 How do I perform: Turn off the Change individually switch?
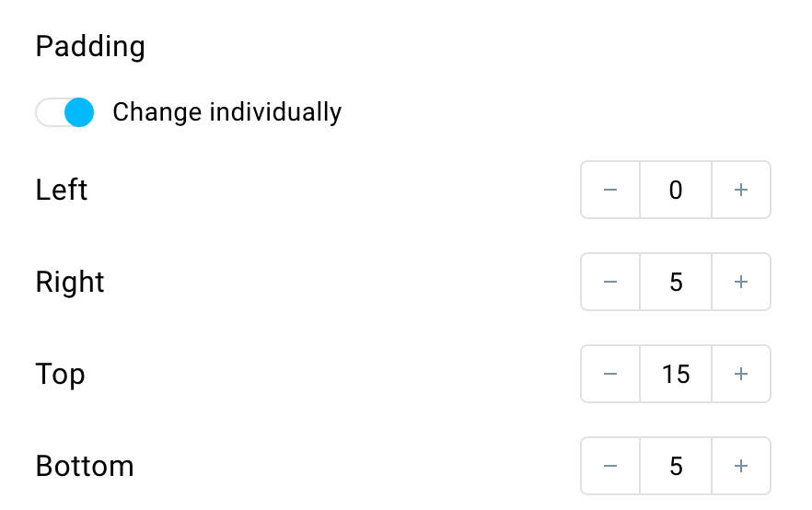64,112
